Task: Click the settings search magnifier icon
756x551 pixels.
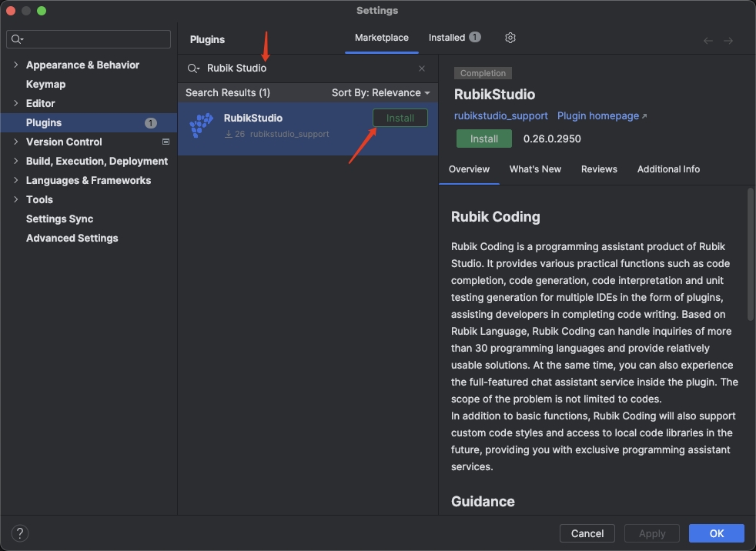Action: click(x=18, y=39)
